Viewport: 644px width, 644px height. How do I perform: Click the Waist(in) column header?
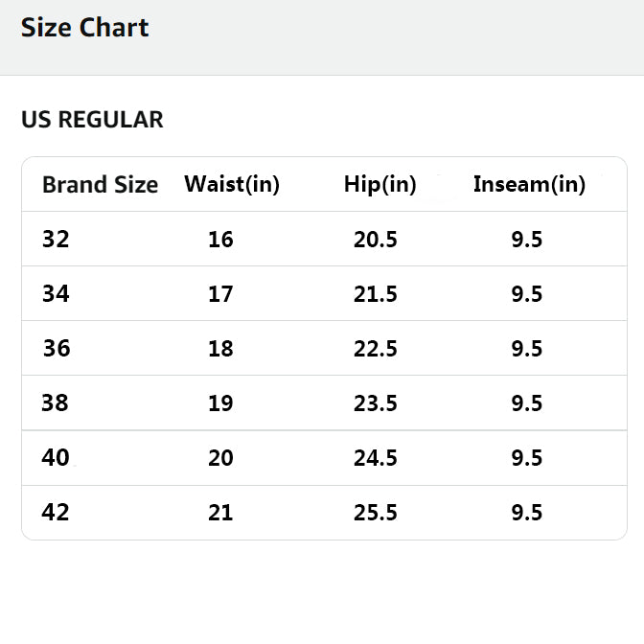click(x=232, y=184)
